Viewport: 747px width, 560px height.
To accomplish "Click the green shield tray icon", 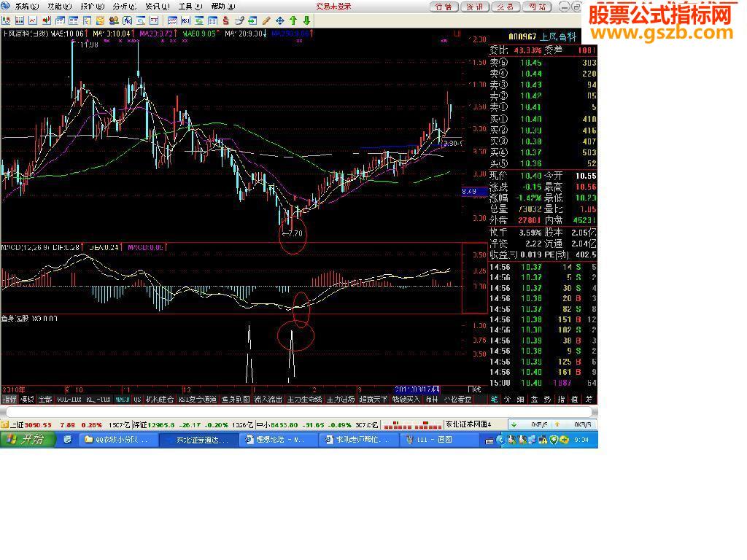I will [x=554, y=440].
